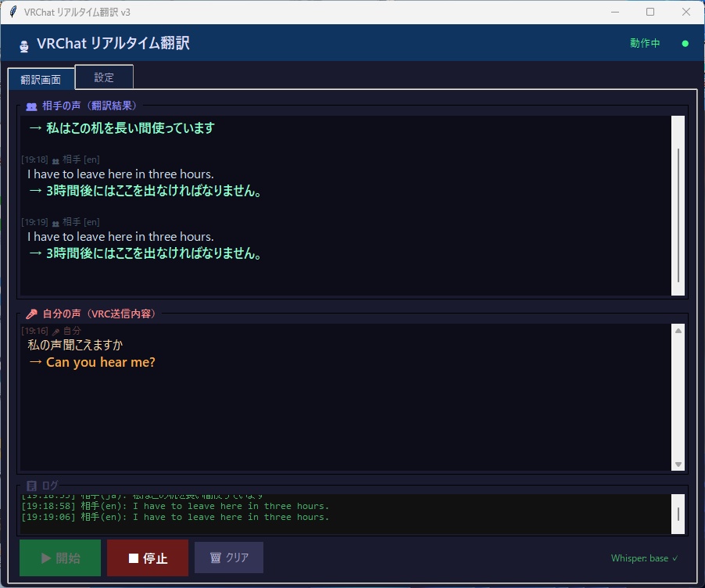Click the 自分の声 panel scrollbar down arrow
Image resolution: width=705 pixels, height=588 pixels.
(x=677, y=464)
